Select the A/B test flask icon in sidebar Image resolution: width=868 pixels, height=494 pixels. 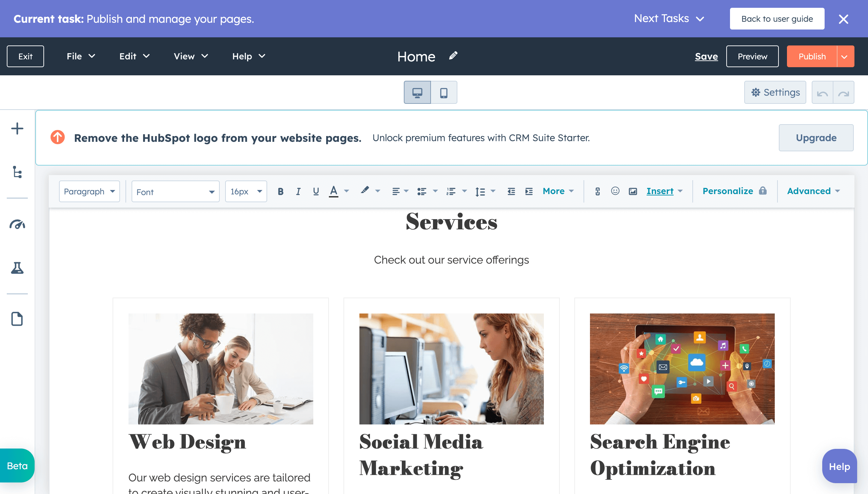coord(17,269)
